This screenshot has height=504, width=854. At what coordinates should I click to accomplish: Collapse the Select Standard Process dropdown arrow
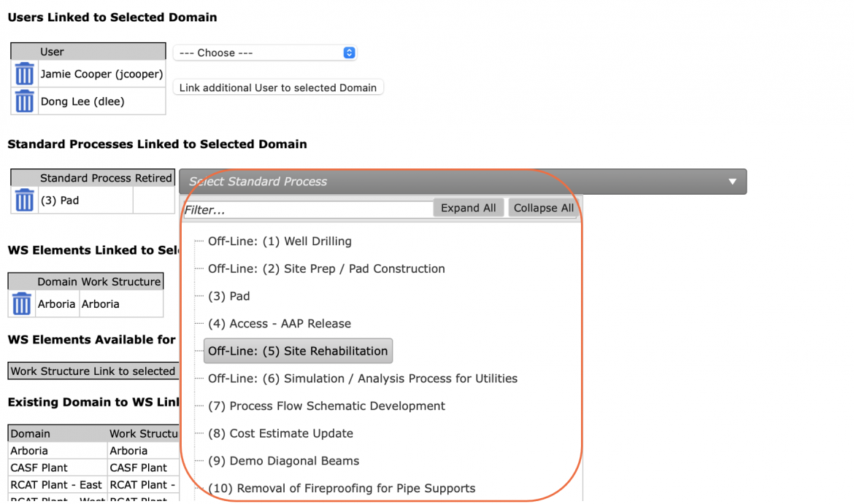pos(733,182)
